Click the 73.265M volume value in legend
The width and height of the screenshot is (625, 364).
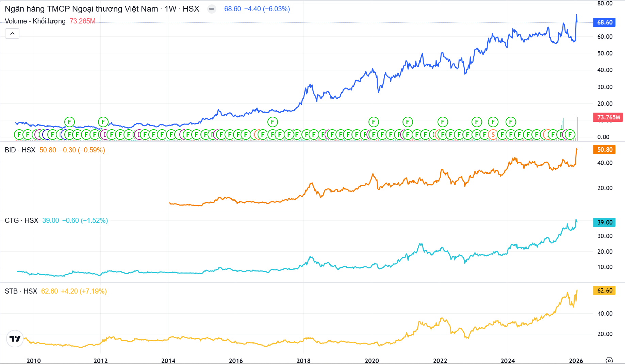click(83, 21)
